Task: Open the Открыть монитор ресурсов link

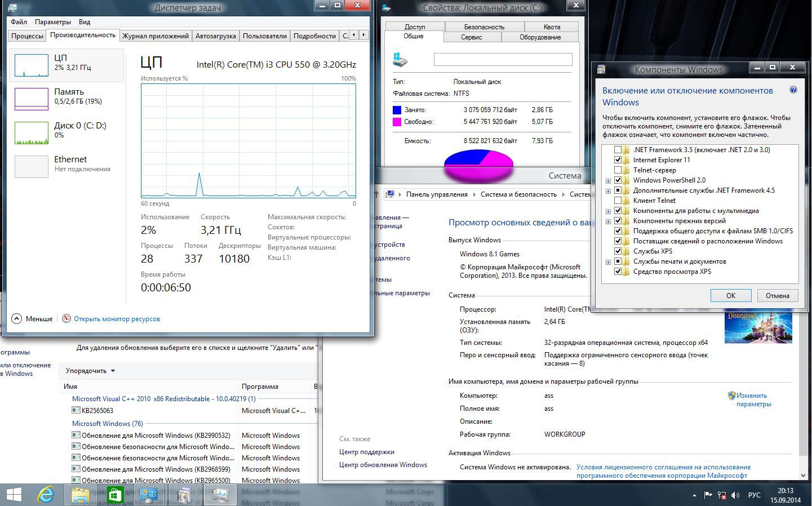Action: click(x=117, y=319)
